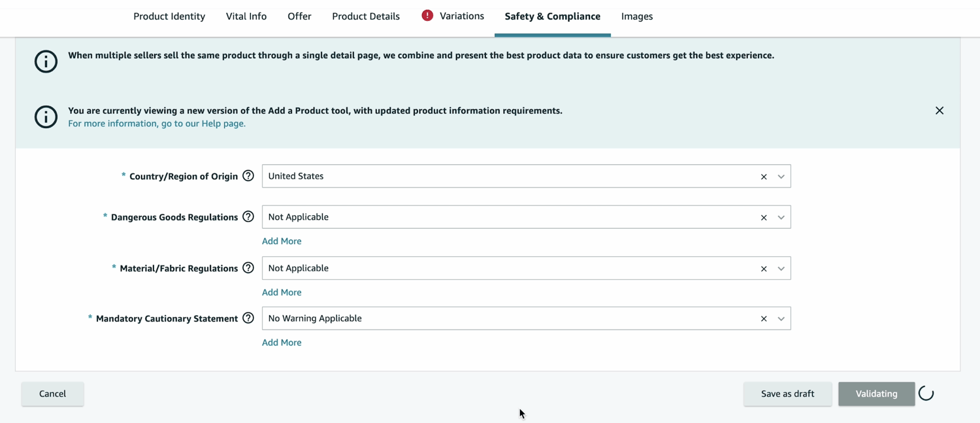Clear the Material/Fabric Regulations value
Viewport: 980px width, 423px height.
pos(763,268)
